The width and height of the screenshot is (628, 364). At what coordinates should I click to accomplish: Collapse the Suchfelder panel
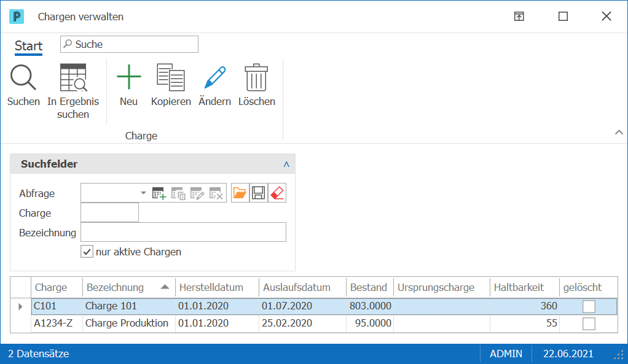[x=286, y=164]
